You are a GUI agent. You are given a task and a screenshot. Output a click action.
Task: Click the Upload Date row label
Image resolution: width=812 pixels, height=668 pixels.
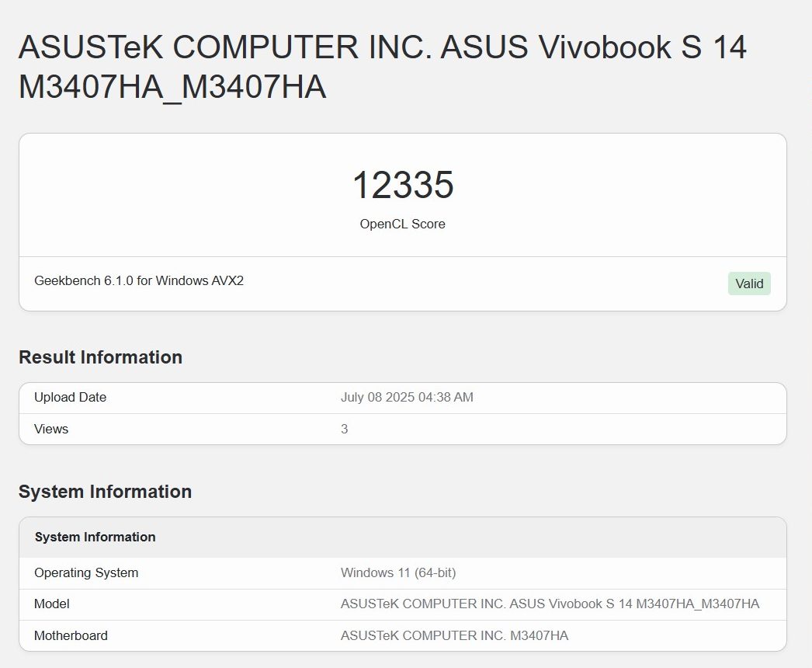pos(70,397)
